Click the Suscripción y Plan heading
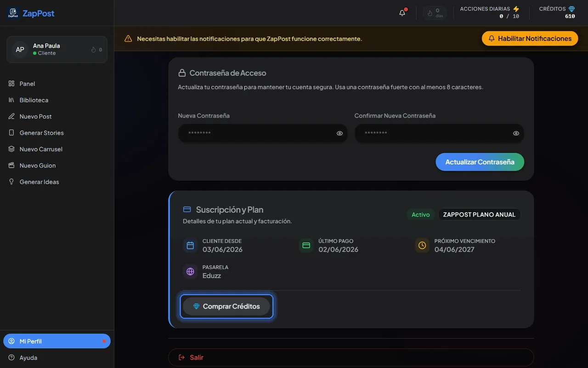This screenshot has height=368, width=588. [230, 210]
